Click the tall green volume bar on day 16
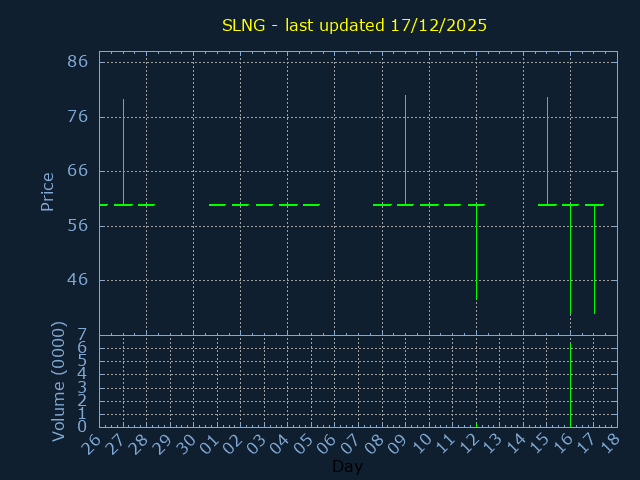This screenshot has height=480, width=640. 570,385
